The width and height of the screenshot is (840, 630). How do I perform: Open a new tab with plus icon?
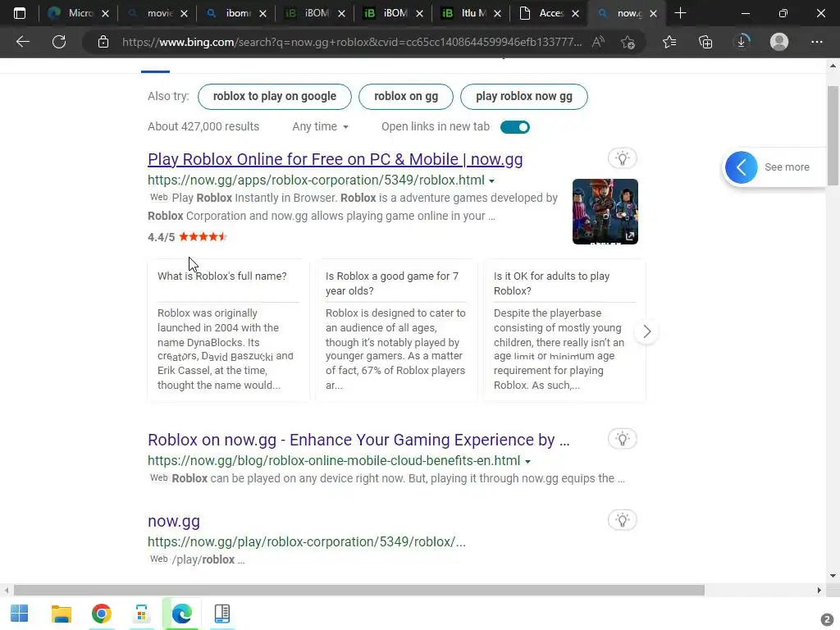tap(680, 13)
